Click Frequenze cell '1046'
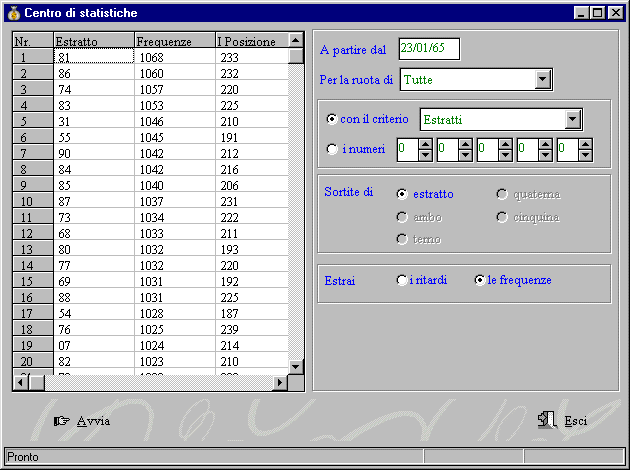The width and height of the screenshot is (630, 470). pyautogui.click(x=175, y=121)
